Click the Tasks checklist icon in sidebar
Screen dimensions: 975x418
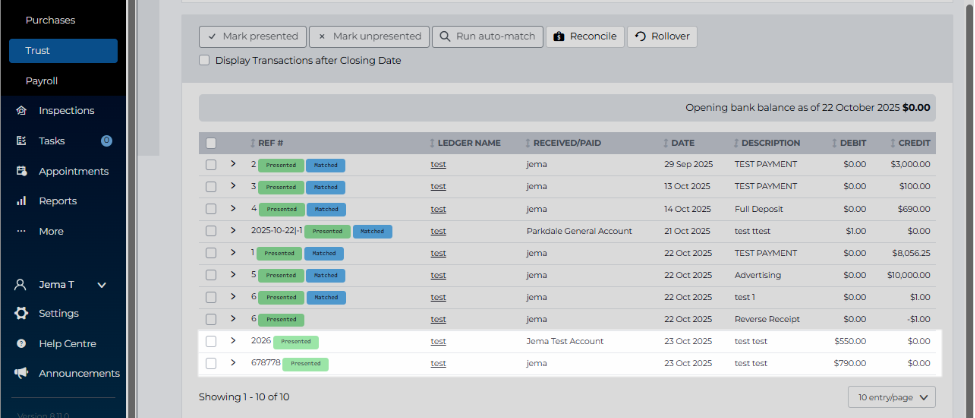point(21,141)
